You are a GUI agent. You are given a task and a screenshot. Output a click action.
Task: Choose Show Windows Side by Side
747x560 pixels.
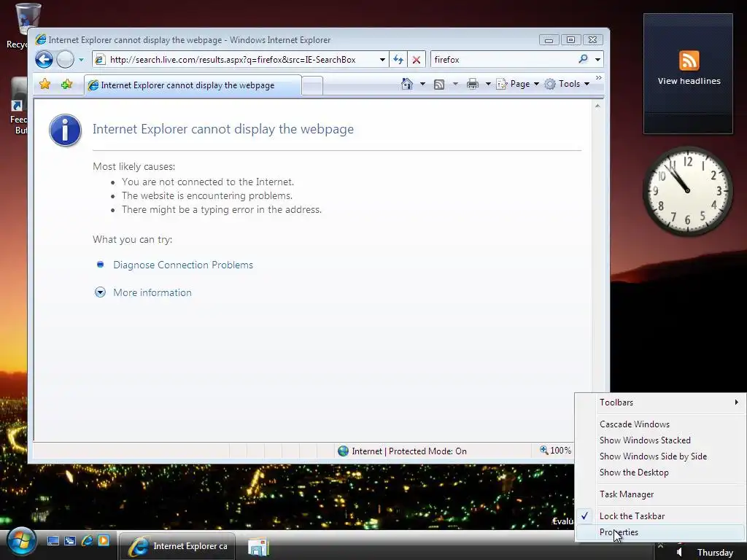point(660,456)
